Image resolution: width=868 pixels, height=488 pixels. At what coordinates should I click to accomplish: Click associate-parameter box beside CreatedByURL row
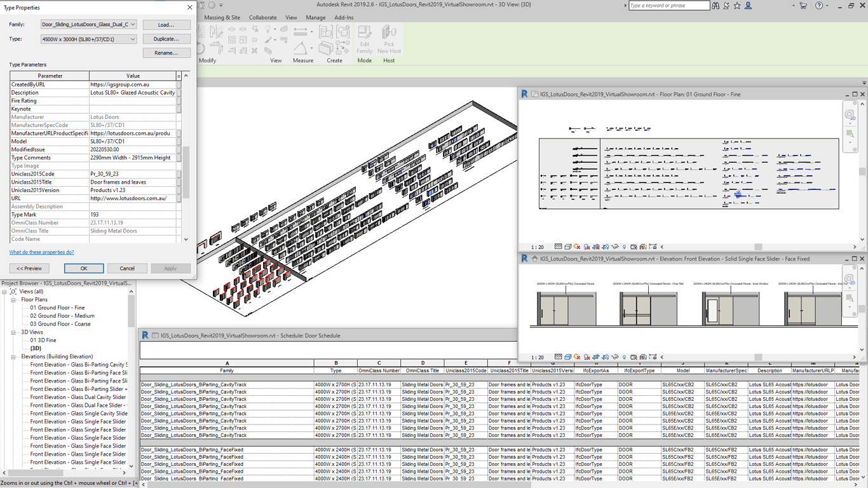point(179,85)
